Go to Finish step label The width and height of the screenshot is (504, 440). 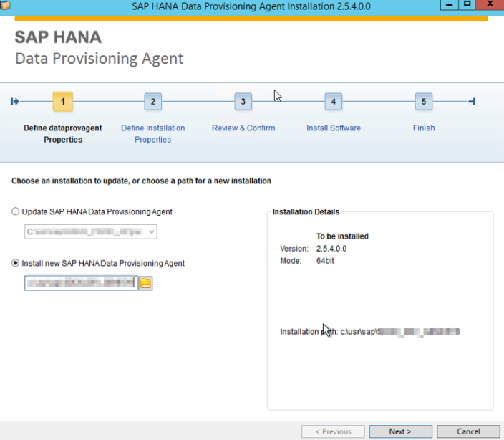tap(424, 128)
